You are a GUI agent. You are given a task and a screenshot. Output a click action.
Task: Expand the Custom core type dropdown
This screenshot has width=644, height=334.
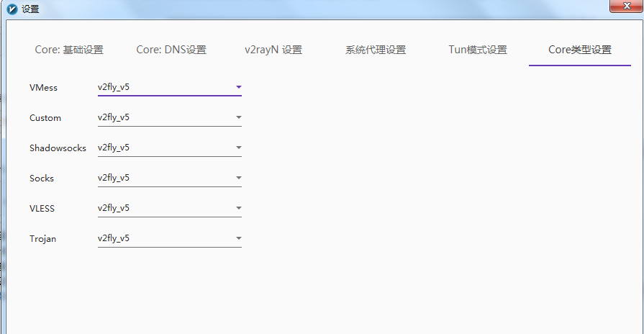pos(170,117)
